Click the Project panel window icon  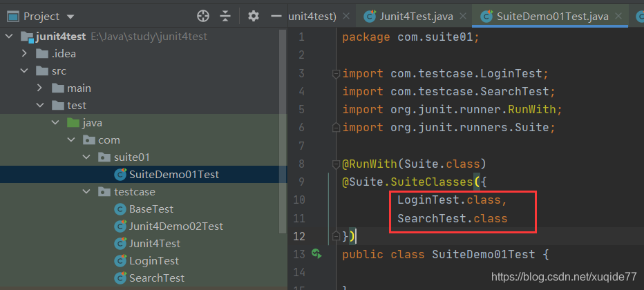coord(14,17)
